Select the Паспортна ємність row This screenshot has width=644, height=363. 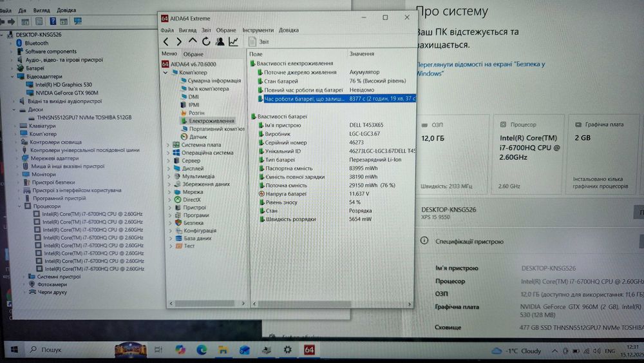click(337, 168)
